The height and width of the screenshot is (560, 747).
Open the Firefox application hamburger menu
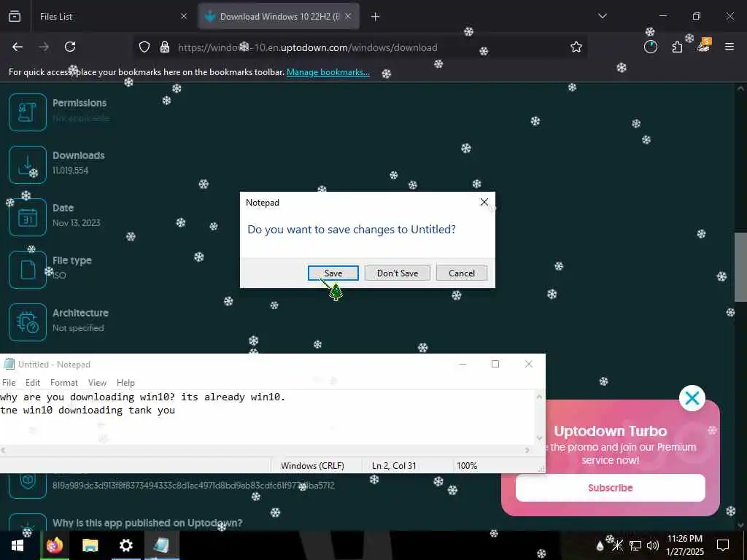729,47
